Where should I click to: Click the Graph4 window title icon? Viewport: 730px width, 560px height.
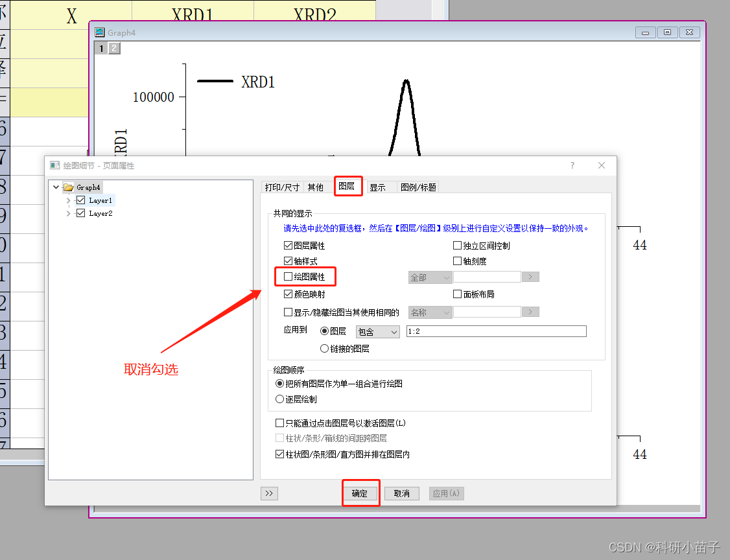100,32
